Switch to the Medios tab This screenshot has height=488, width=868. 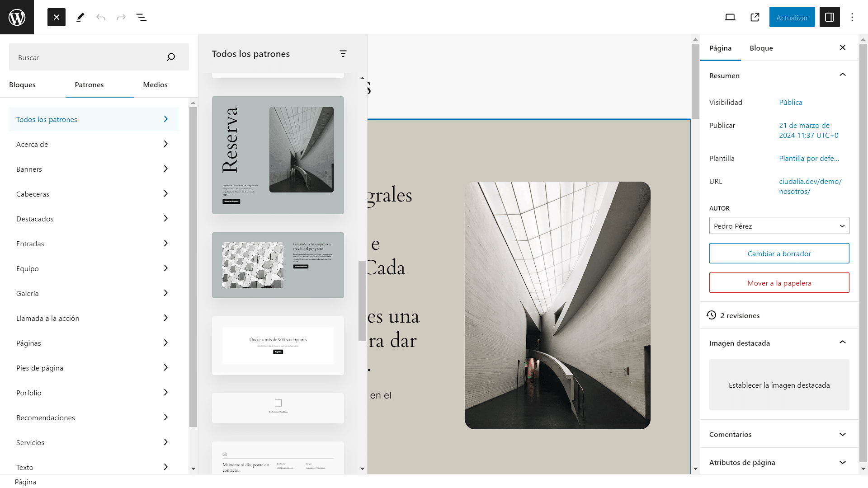pos(155,85)
